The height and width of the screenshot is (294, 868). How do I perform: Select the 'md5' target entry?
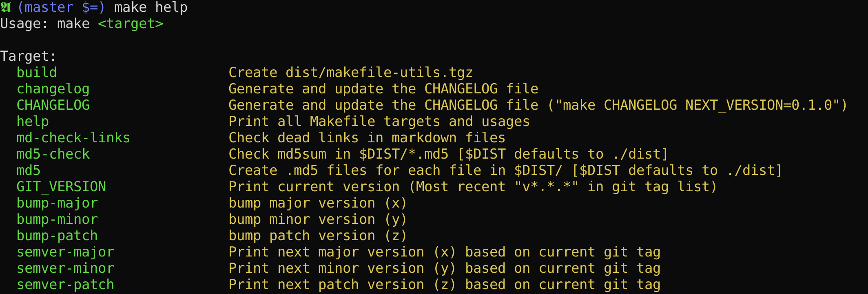click(x=29, y=170)
